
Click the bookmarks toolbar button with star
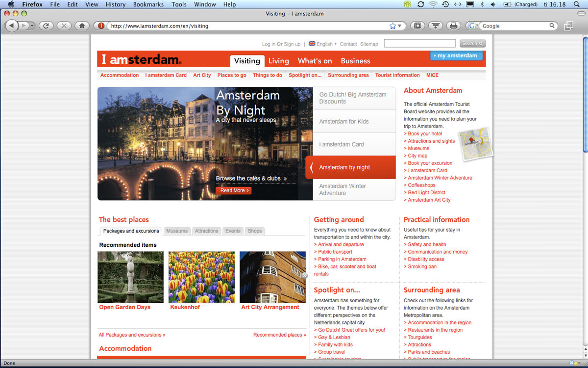[417, 26]
